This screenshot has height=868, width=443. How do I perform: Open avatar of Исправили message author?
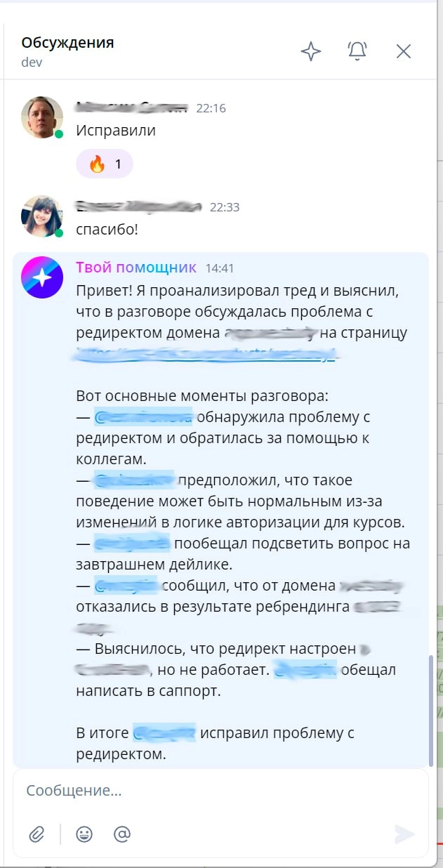pyautogui.click(x=42, y=117)
